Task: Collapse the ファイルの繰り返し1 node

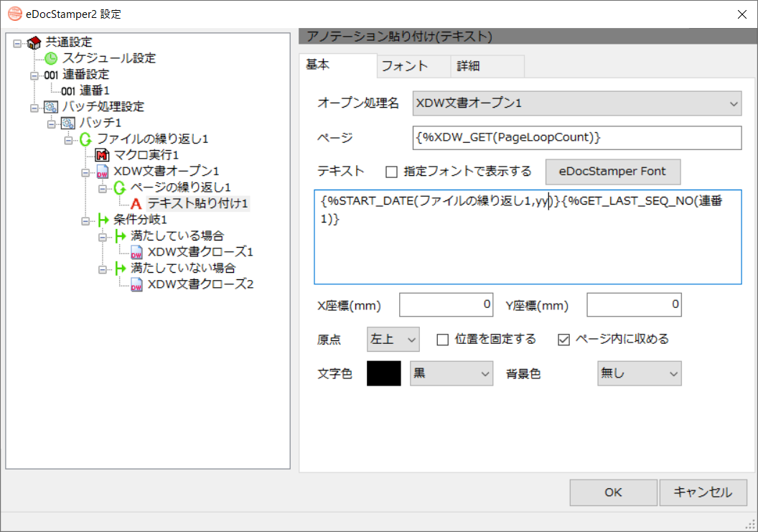Action: pos(69,140)
